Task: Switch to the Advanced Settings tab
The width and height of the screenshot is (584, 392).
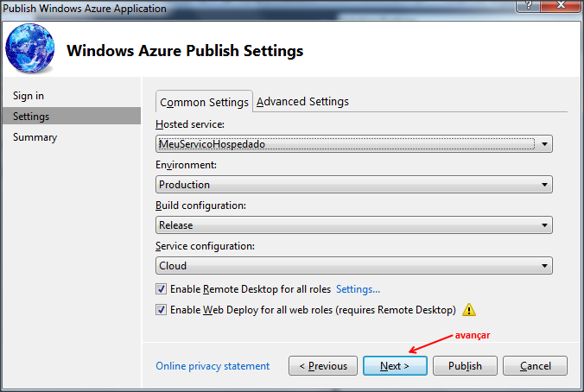Action: click(302, 102)
